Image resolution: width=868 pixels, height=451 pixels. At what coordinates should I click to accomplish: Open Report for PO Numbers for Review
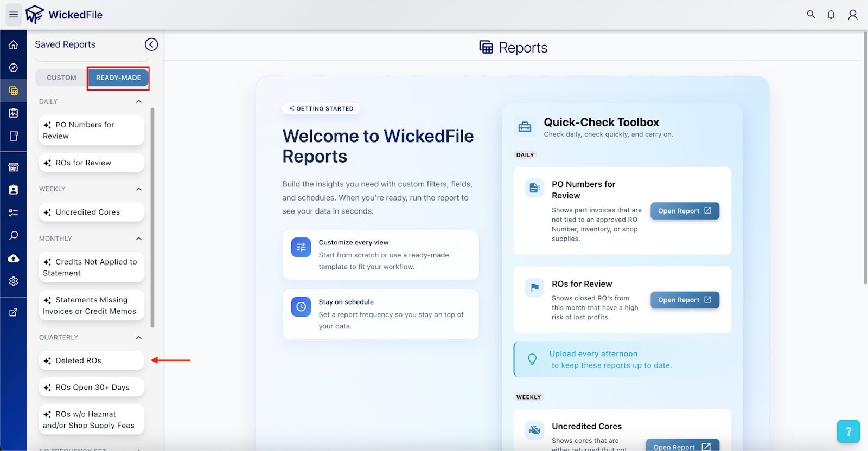coord(684,211)
